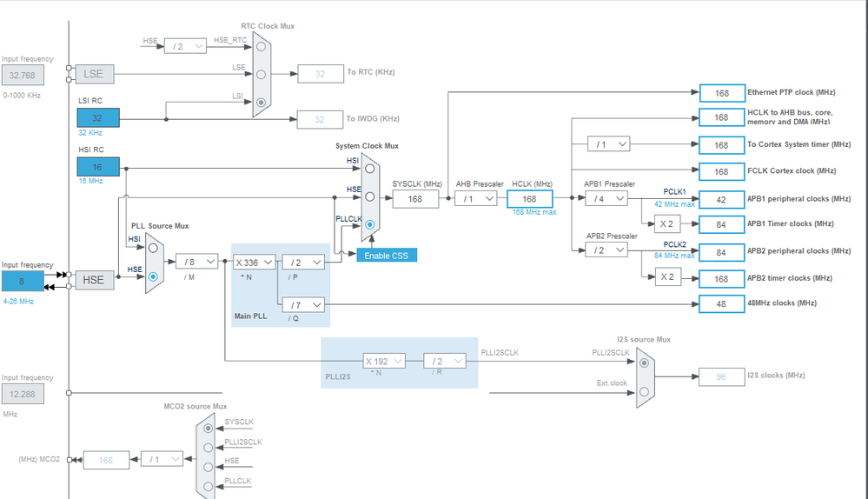868x499 pixels.
Task: Select PLLI2SCLK in MCO2 source Mux
Action: coord(209,448)
